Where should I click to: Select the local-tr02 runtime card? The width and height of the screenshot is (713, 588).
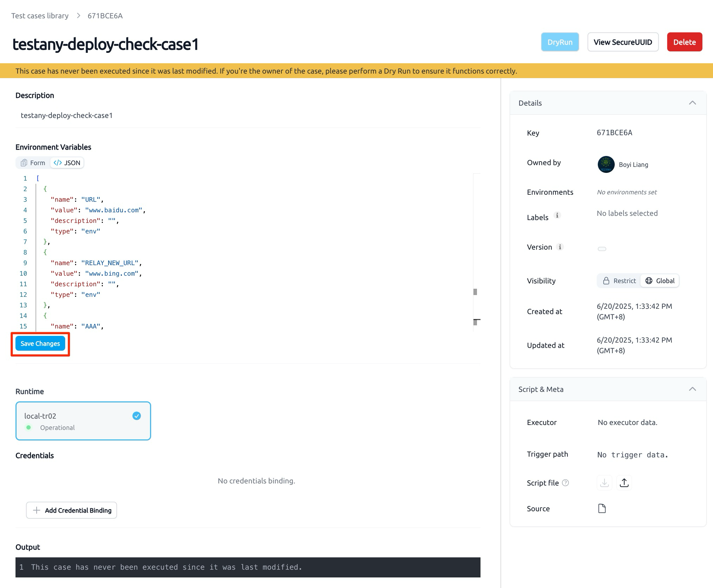[x=83, y=421]
